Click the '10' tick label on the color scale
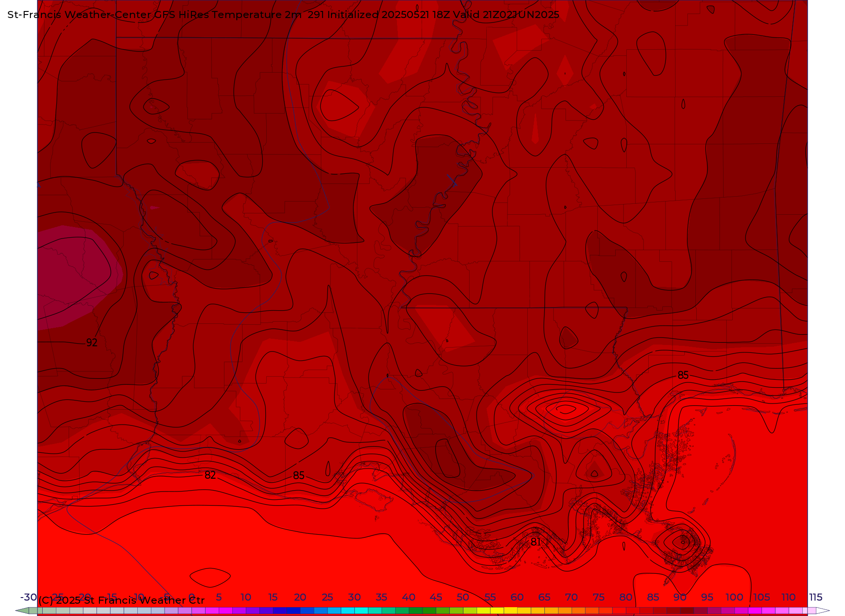The width and height of the screenshot is (845, 616). click(x=246, y=597)
